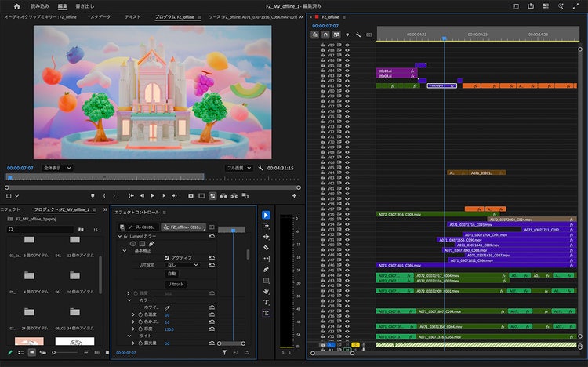
Task: Select the Pen tool in tools panel
Action: click(266, 269)
